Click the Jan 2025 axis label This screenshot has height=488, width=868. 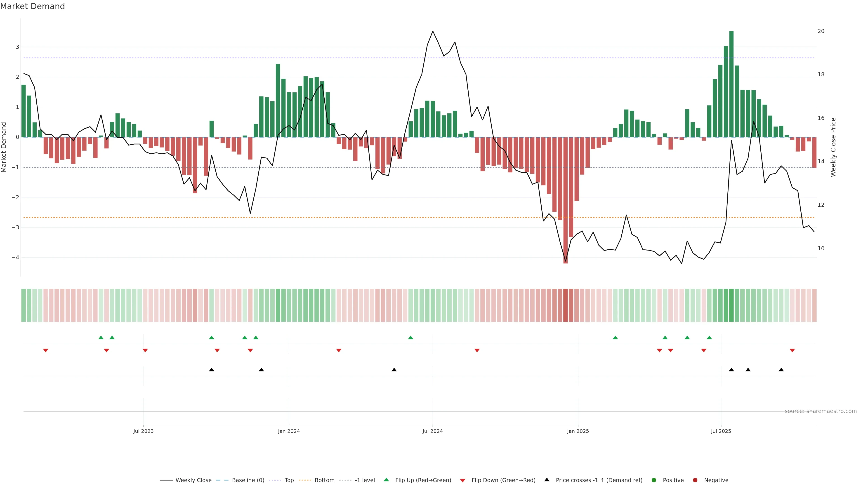(578, 431)
